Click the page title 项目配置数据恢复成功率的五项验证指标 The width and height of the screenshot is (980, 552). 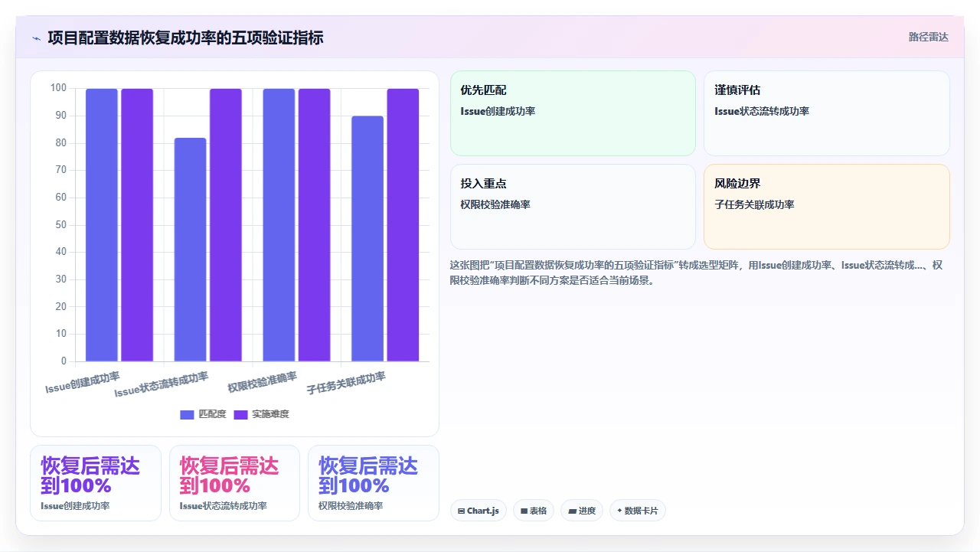[185, 38]
